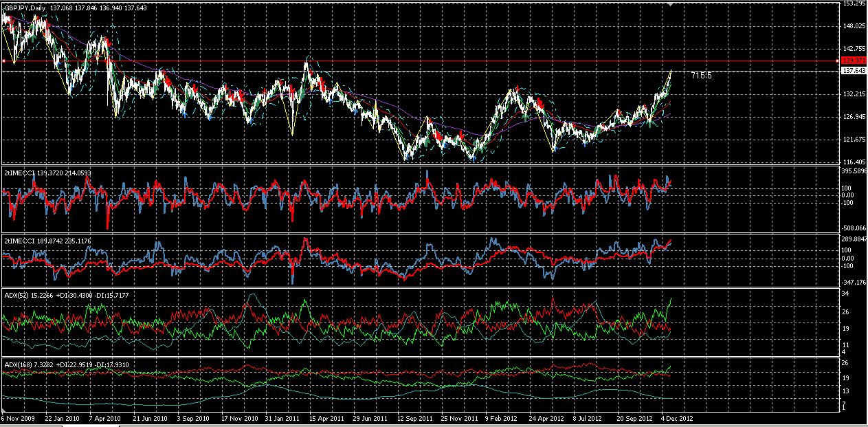Click the 20 Sep 2012 date label
Screen dimensions: 868x427
tap(634, 417)
